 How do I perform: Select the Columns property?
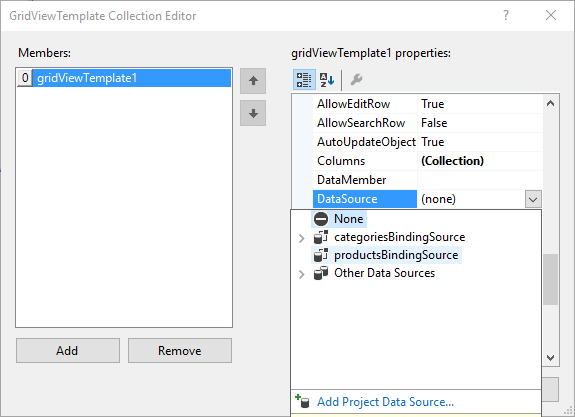coord(365,161)
